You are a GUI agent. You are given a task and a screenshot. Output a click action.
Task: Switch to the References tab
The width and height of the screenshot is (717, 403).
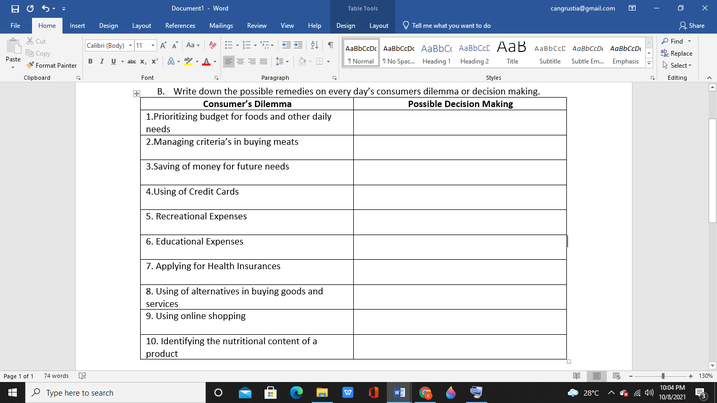click(180, 26)
